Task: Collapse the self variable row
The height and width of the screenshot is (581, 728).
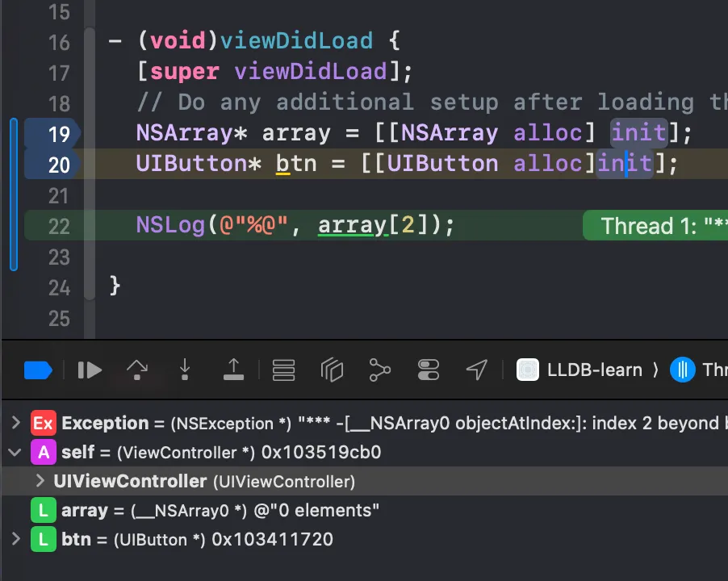Action: [x=15, y=452]
